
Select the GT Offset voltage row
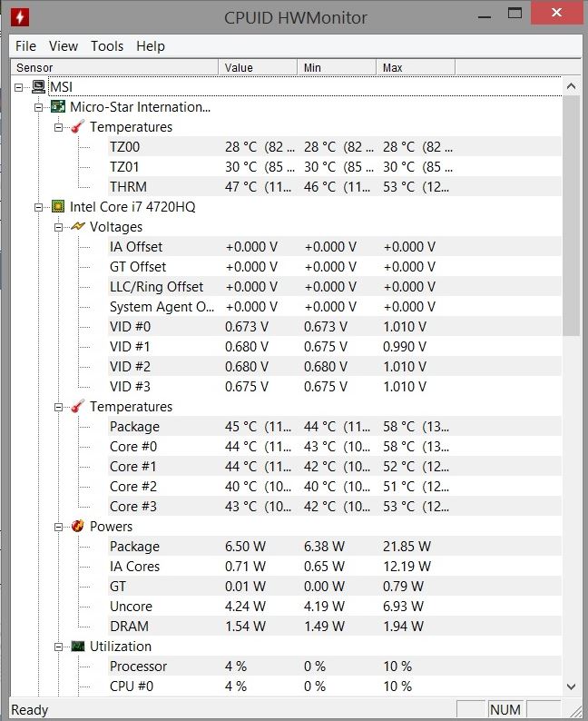tap(334, 267)
